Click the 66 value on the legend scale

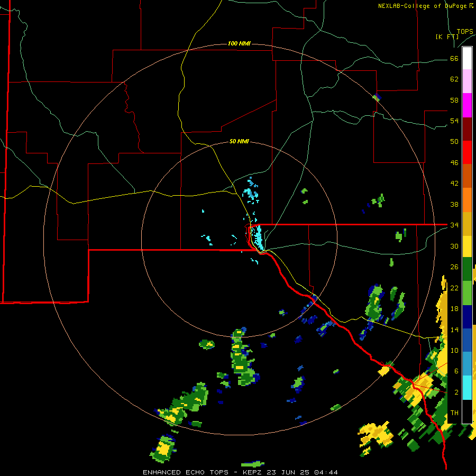pos(454,59)
